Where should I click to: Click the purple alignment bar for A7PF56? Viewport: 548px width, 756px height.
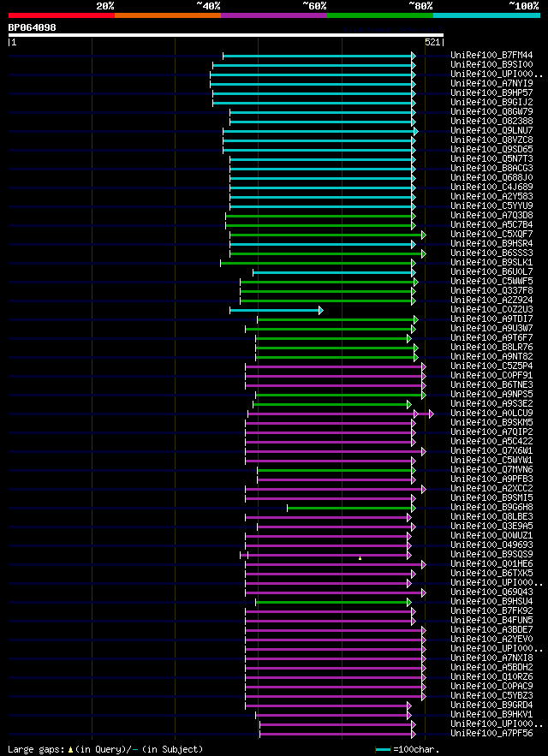[336, 734]
